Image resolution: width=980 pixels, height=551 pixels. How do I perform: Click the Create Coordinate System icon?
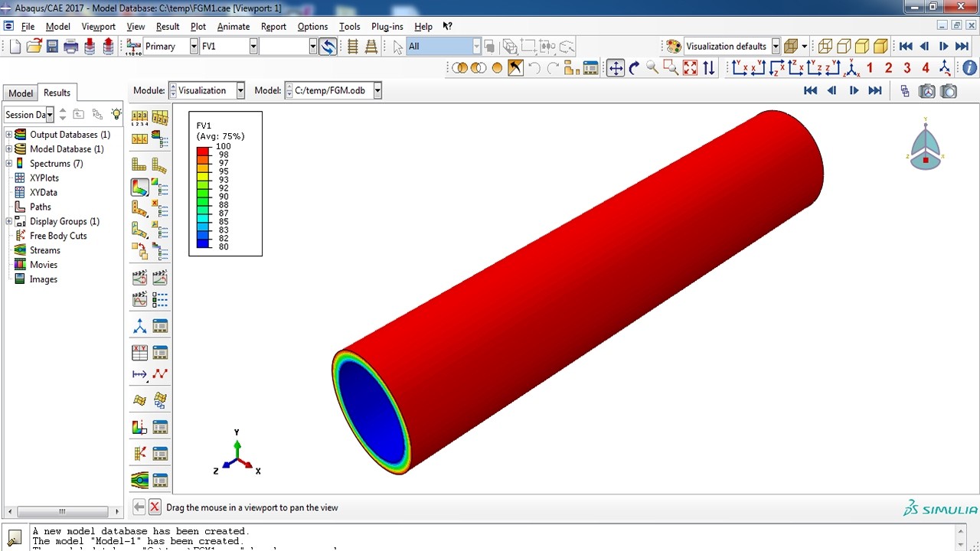point(139,327)
